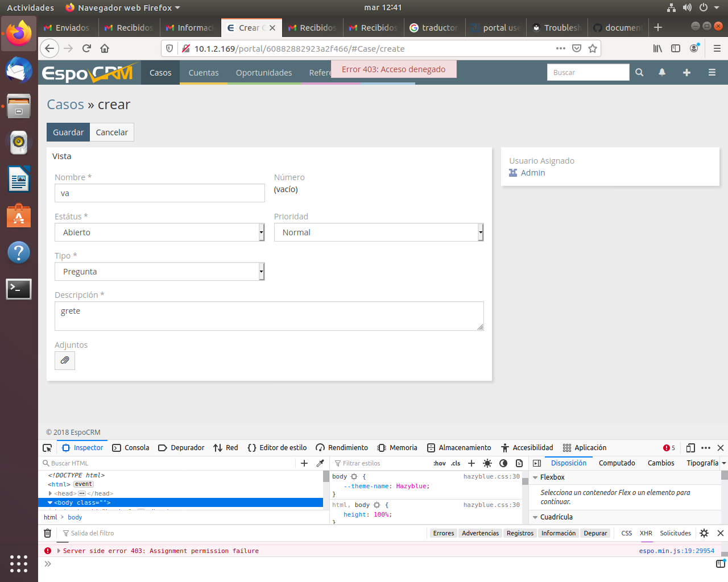The width and height of the screenshot is (728, 582).
Task: Open the Prioridad dropdown
Action: pos(379,232)
